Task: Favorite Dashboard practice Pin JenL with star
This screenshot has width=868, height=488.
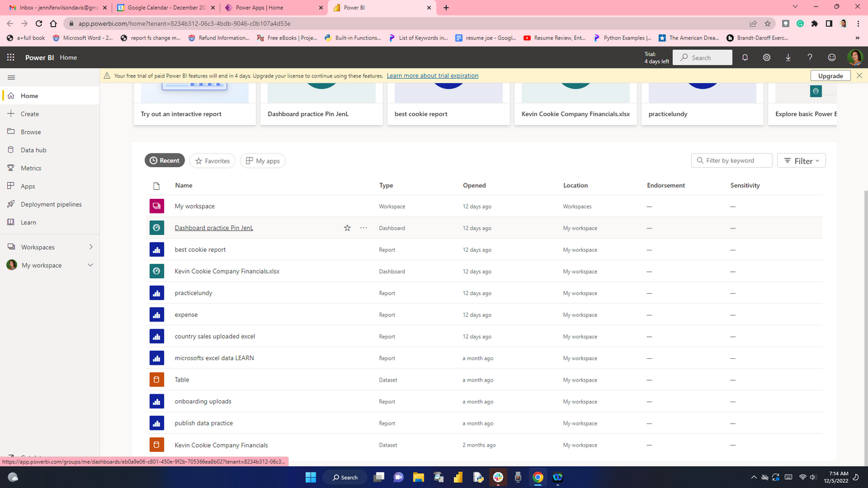Action: 347,228
